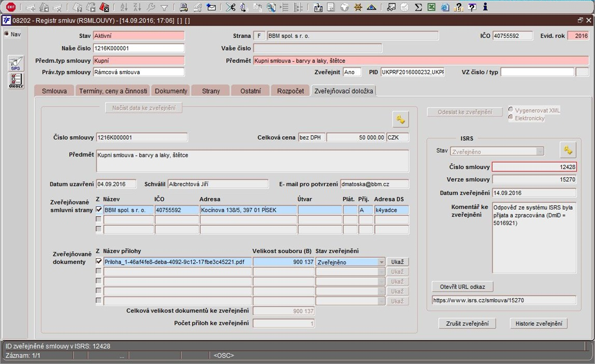Click the Otevřít URL odkaz button
The height and width of the screenshot is (364, 595).
462,287
